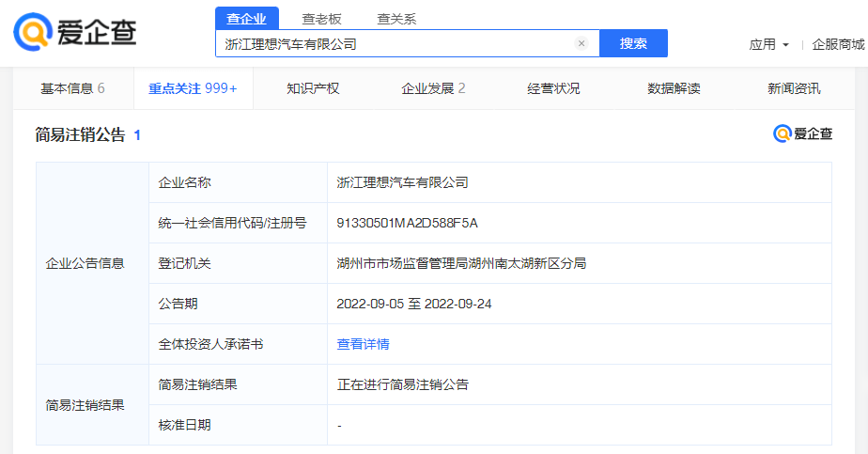Switch to the 重点关注 999+ tab

[x=193, y=88]
